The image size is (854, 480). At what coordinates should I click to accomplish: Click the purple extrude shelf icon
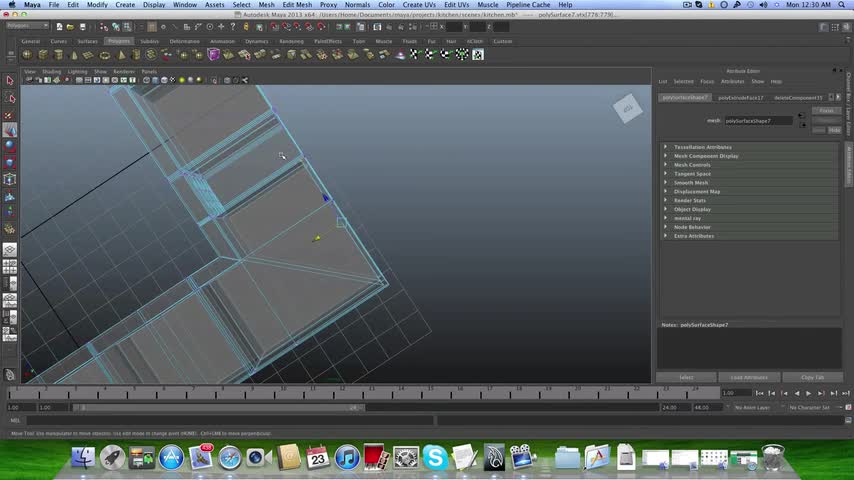click(214, 54)
